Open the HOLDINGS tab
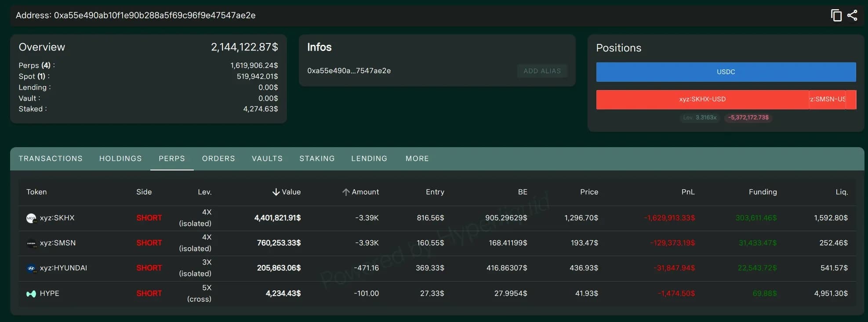The image size is (868, 322). [120, 159]
